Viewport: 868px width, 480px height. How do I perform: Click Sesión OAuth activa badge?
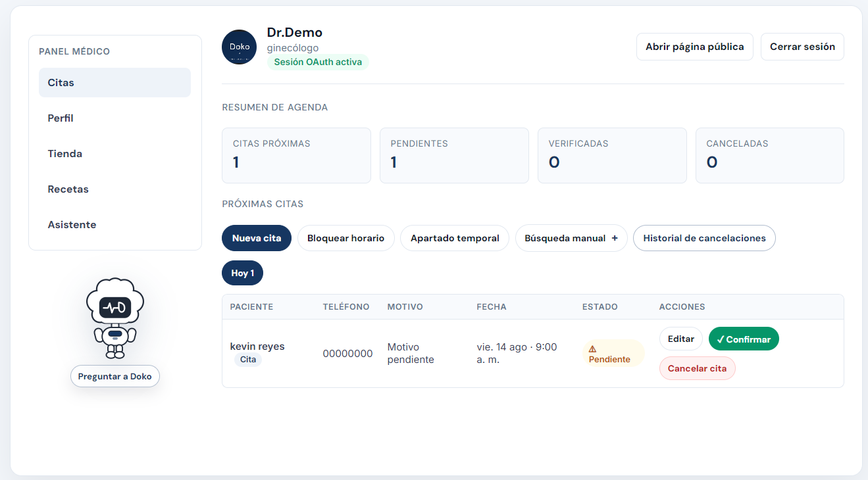[318, 62]
